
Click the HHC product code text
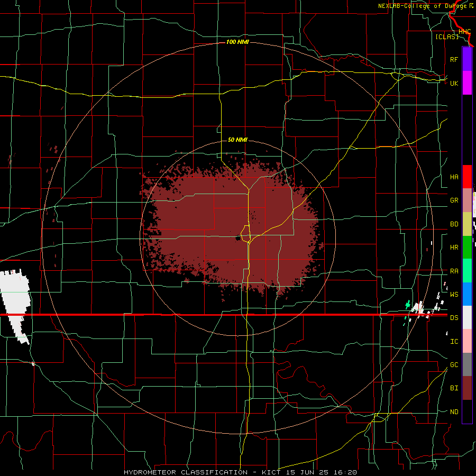point(464,32)
